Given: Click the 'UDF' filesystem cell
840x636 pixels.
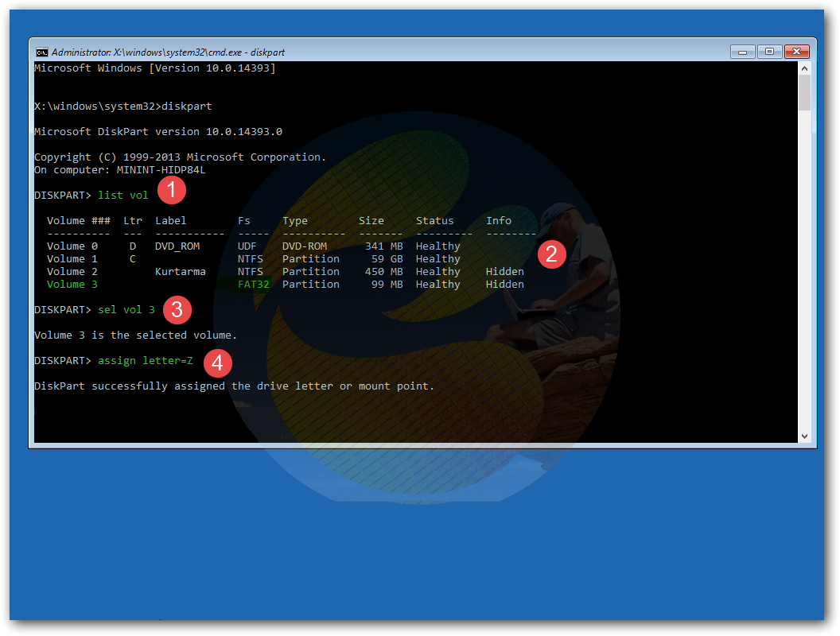Looking at the screenshot, I should 247,246.
